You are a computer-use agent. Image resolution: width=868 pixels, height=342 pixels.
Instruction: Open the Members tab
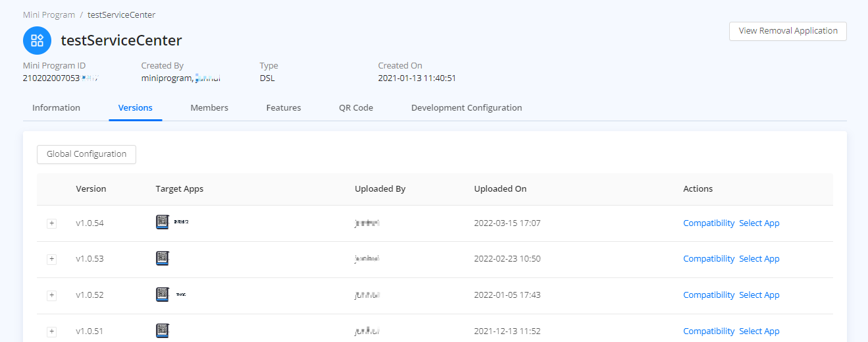[209, 108]
